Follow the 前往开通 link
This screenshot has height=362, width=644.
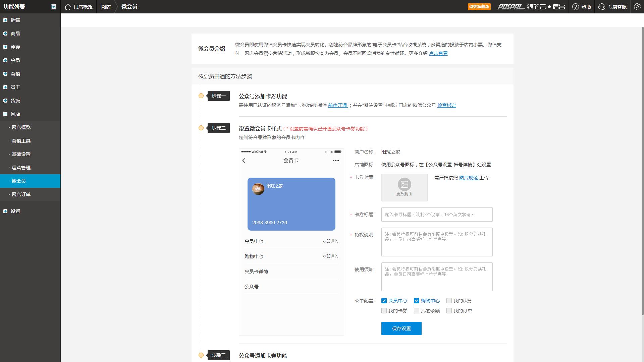337,105
